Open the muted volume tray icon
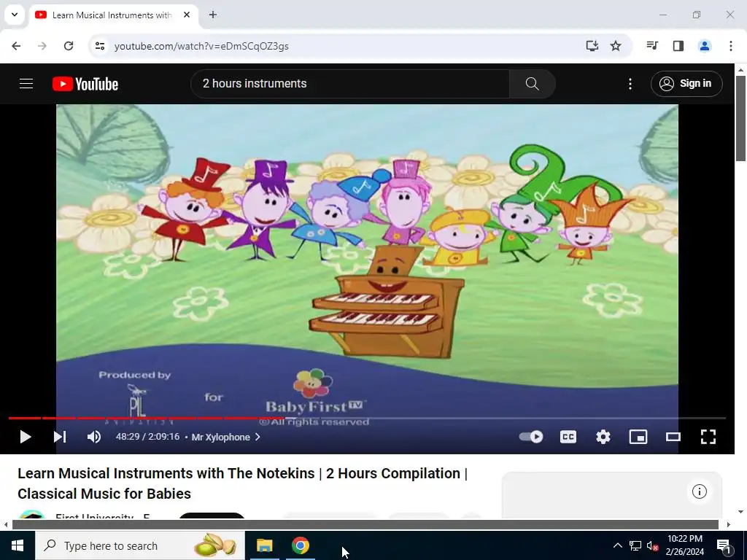This screenshot has width=747, height=560. click(652, 545)
